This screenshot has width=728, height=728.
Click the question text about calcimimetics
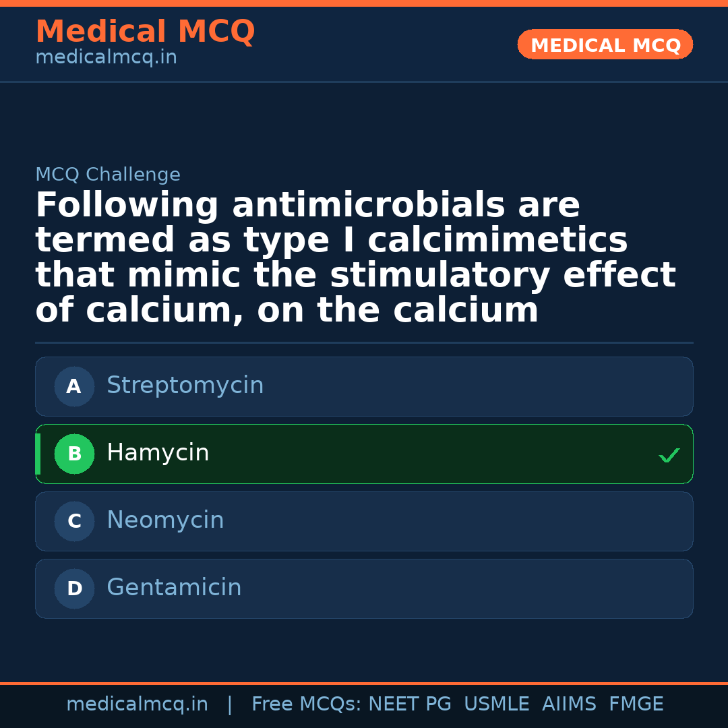[355, 258]
